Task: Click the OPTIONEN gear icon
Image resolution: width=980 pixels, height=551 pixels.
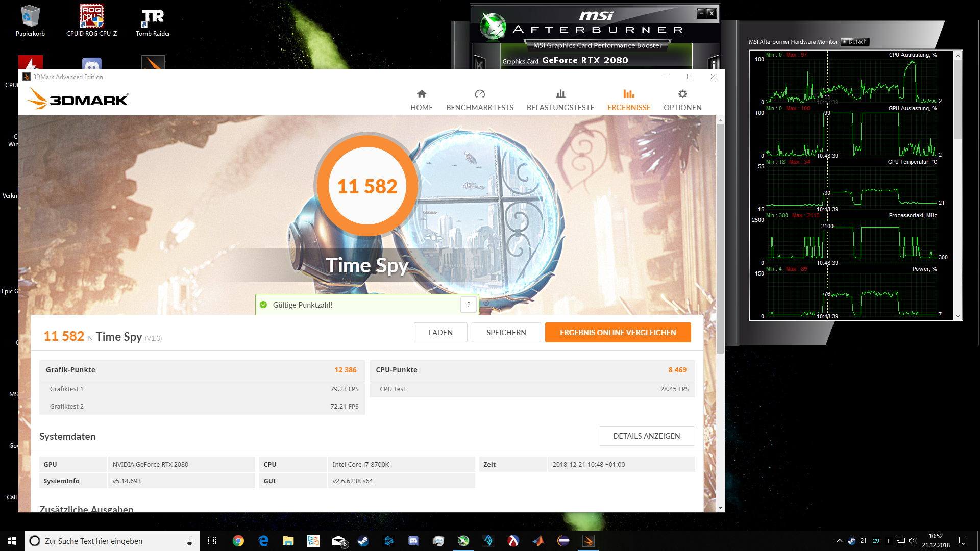Action: [682, 94]
